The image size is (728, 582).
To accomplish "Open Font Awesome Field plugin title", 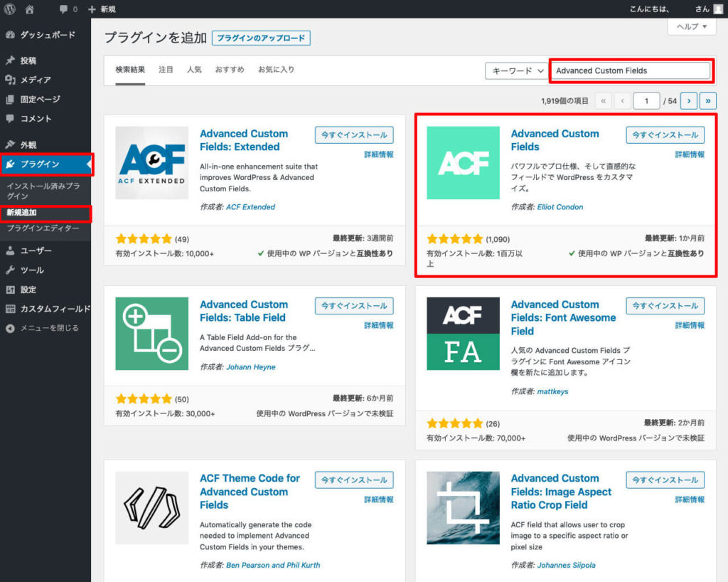I will tap(563, 318).
